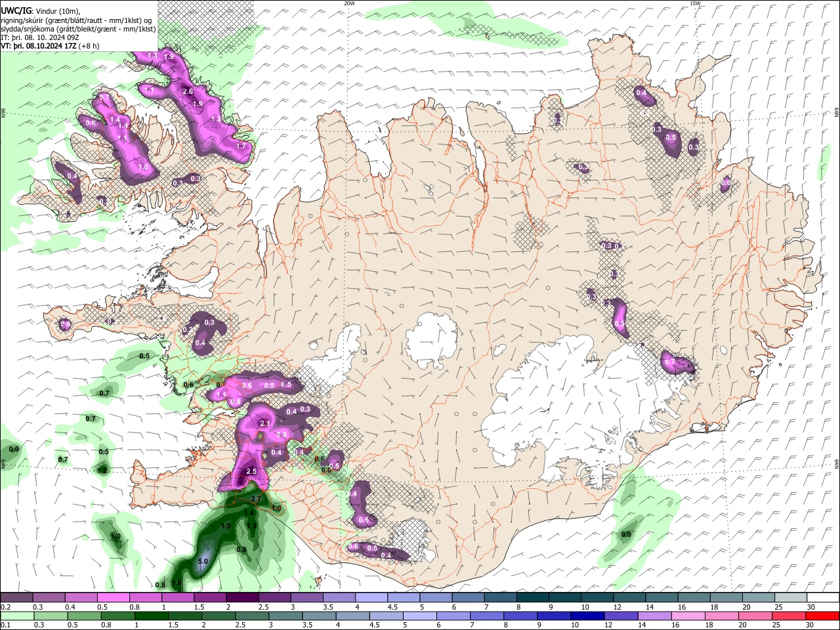Image resolution: width=840 pixels, height=630 pixels.
Task: Click the 1.6 rain value on the map
Action: point(177,583)
